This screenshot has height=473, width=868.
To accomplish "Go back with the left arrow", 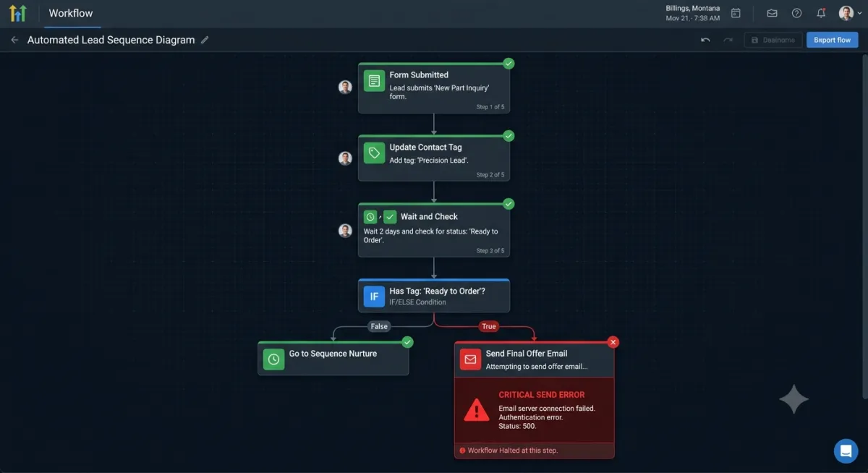I will [14, 40].
